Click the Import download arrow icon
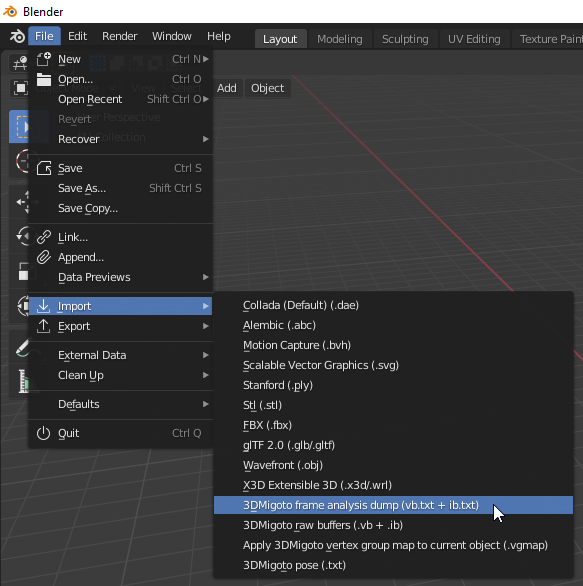Viewport: 583px width, 586px height. click(44, 306)
